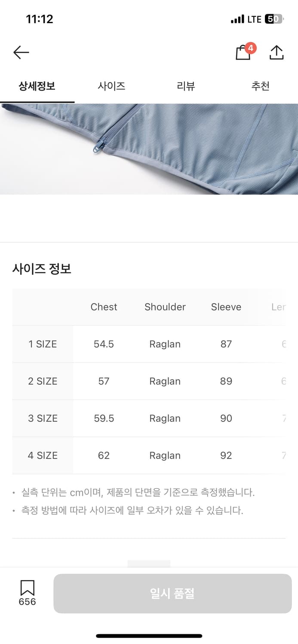Tap the Chest column header
298x644 pixels.
104,307
